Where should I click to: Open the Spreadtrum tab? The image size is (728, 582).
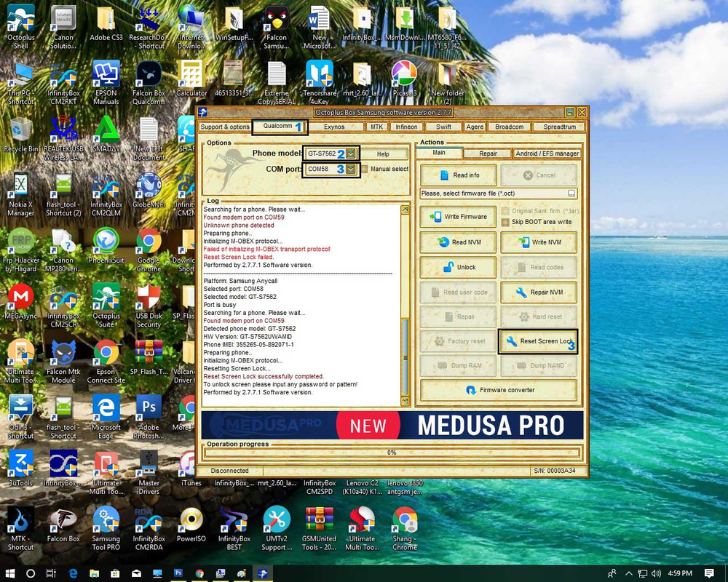pyautogui.click(x=559, y=127)
